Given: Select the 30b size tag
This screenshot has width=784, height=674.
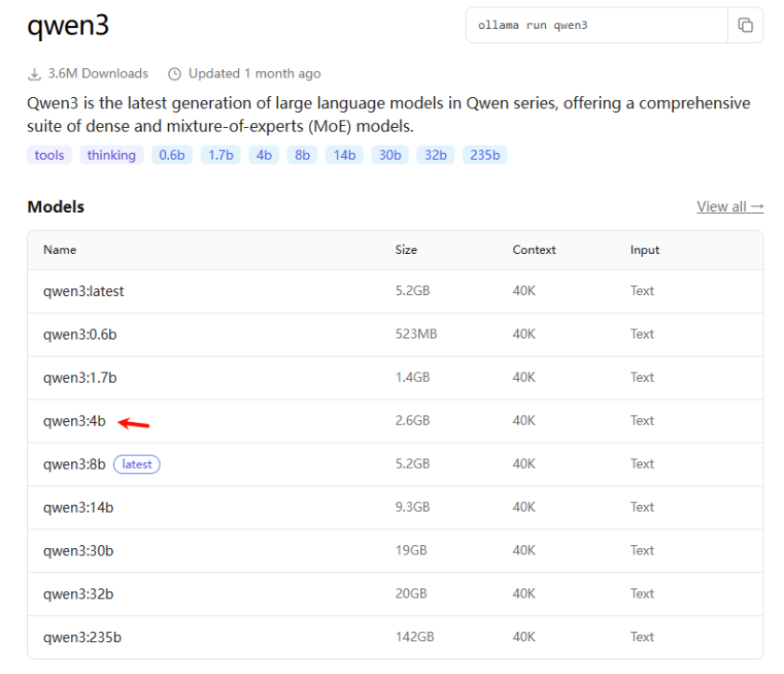Looking at the screenshot, I should pos(390,155).
